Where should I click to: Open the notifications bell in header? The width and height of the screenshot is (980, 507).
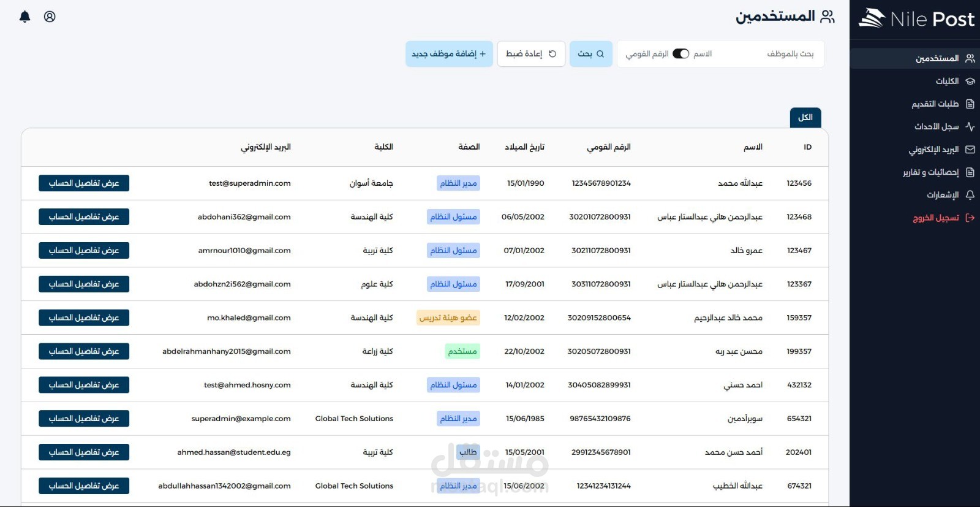25,17
